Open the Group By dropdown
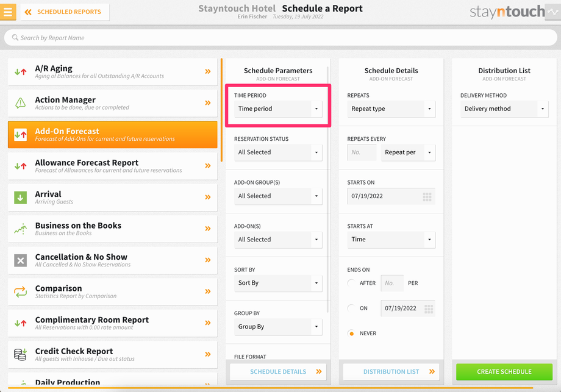561x392 pixels. click(278, 327)
